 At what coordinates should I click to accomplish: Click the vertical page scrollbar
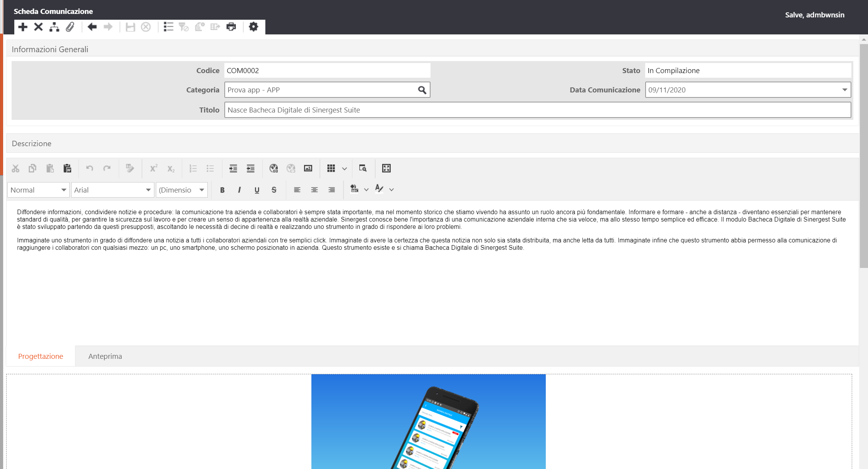pos(864,155)
